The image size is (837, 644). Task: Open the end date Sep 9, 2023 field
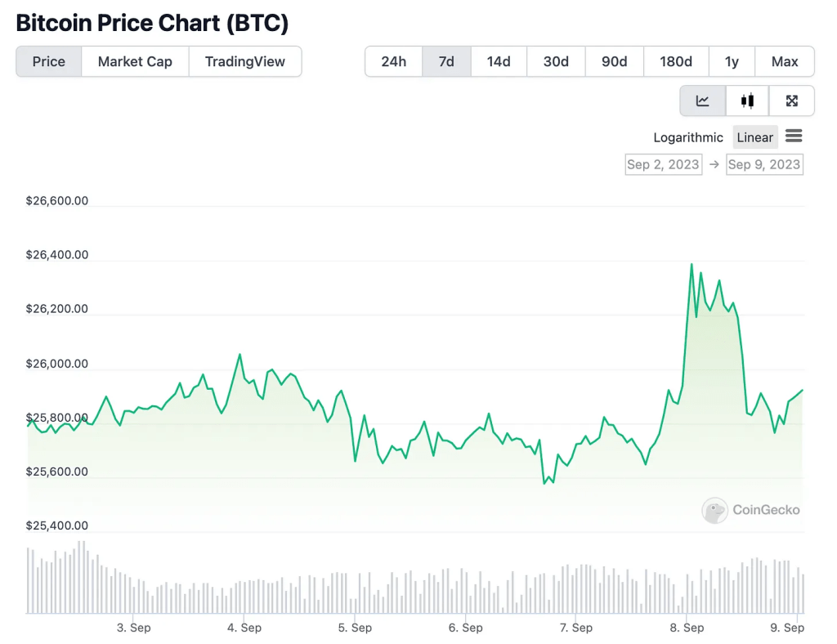coord(763,164)
